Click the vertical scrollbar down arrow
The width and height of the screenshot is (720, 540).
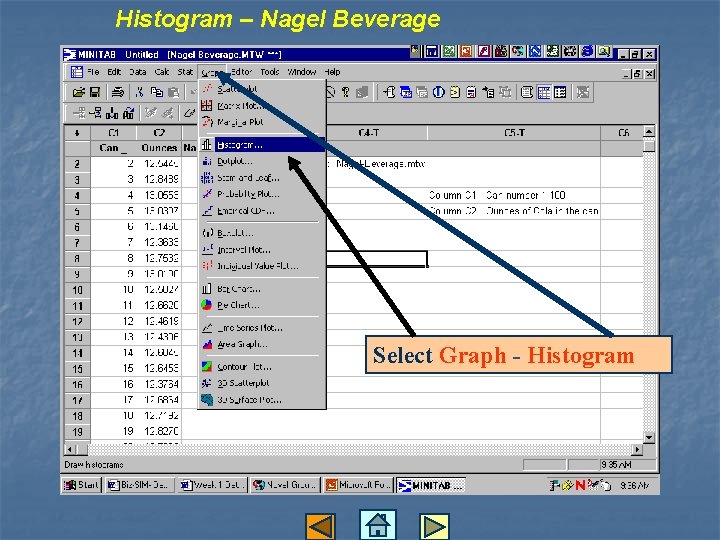pyautogui.click(x=649, y=438)
